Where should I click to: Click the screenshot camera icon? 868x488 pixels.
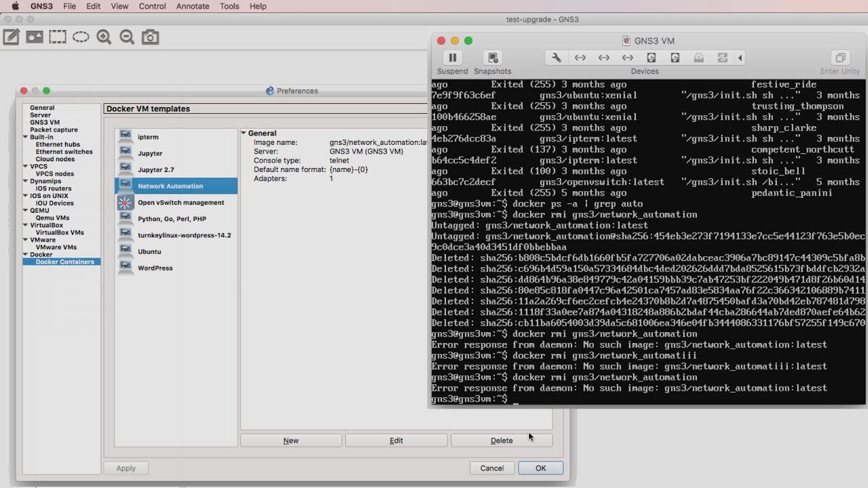tap(150, 37)
